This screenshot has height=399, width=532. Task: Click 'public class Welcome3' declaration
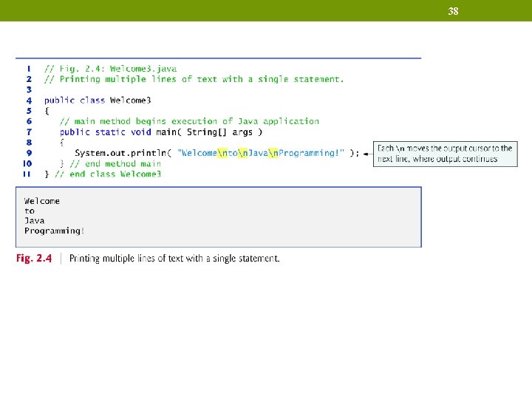pos(98,100)
